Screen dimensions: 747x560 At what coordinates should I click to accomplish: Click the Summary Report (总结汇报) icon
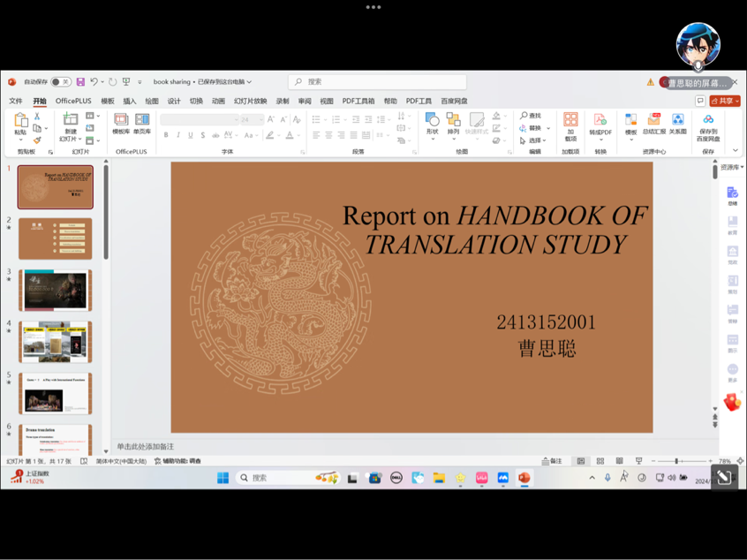[x=654, y=123]
